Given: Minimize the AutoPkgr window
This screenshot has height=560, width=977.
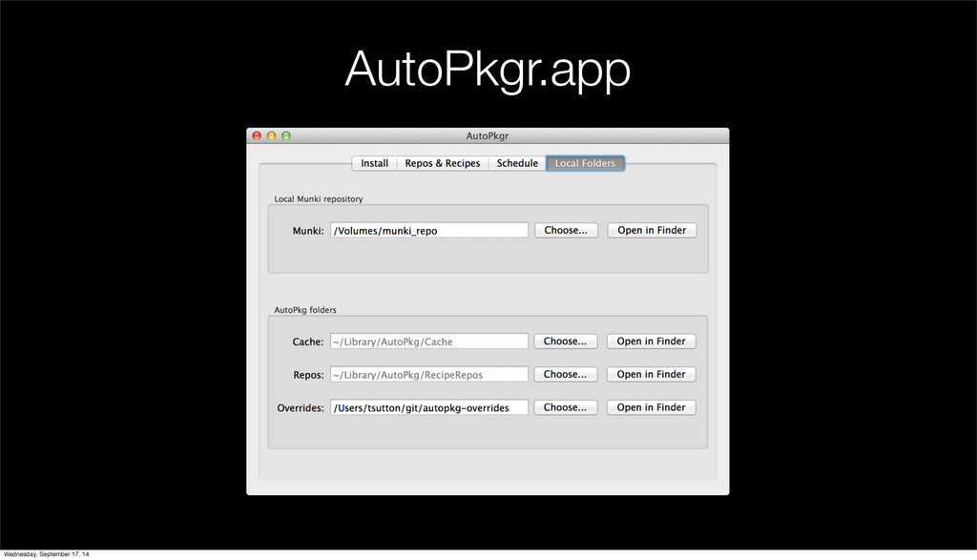Looking at the screenshot, I should click(x=272, y=135).
